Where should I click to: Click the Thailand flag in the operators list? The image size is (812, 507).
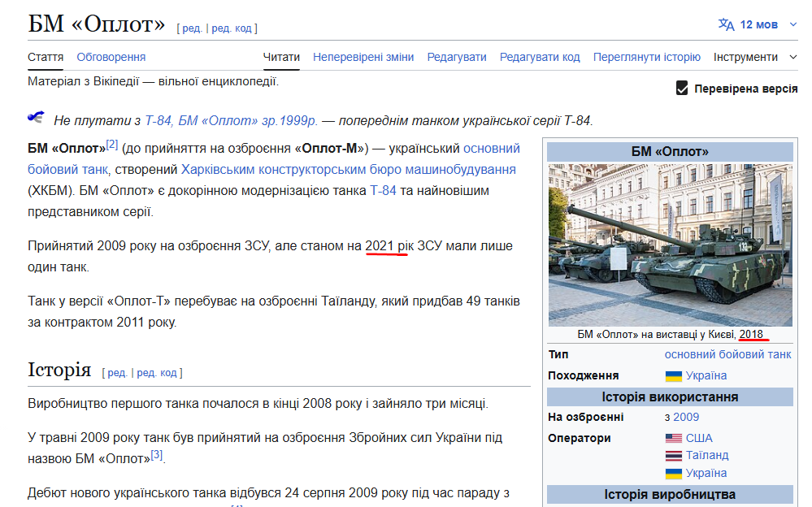point(675,454)
